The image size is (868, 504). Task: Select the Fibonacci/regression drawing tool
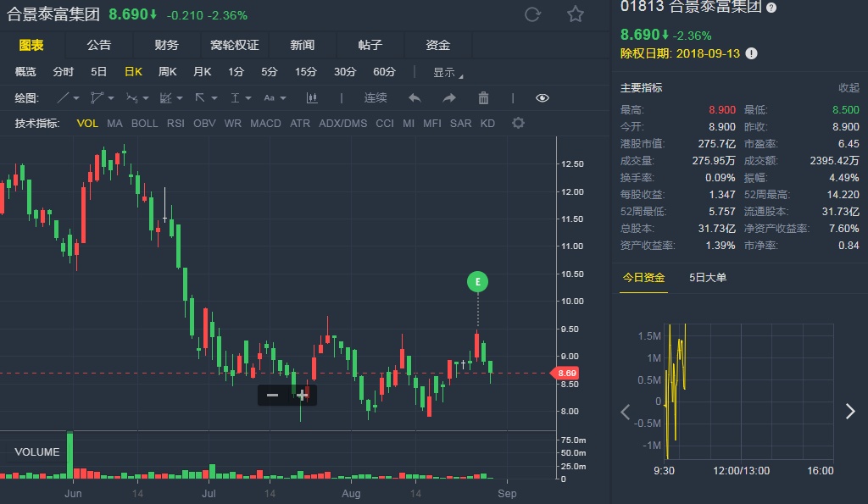(x=165, y=98)
